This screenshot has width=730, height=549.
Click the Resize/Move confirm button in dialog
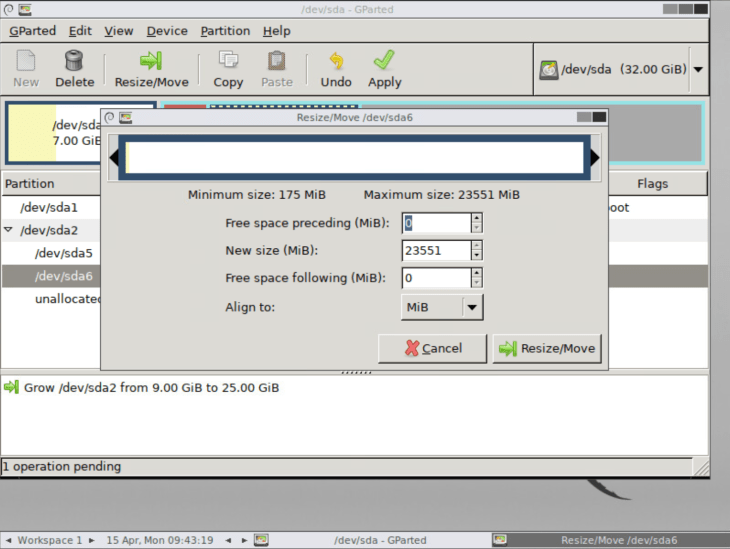coord(547,348)
